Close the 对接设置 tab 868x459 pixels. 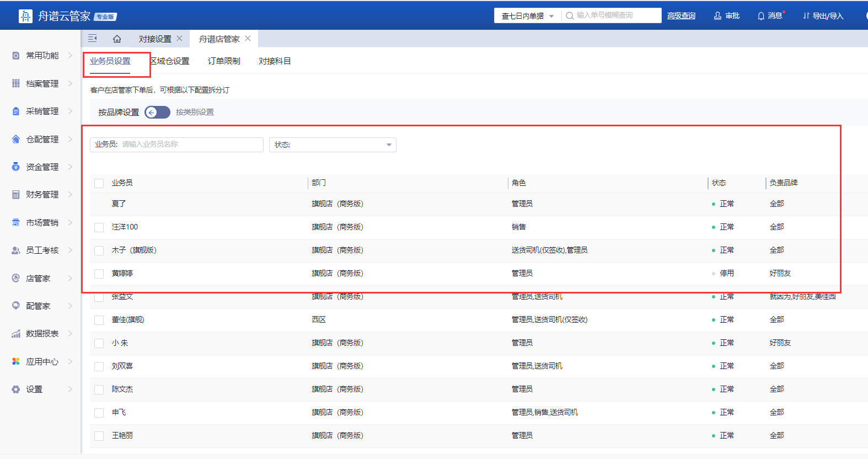point(179,39)
